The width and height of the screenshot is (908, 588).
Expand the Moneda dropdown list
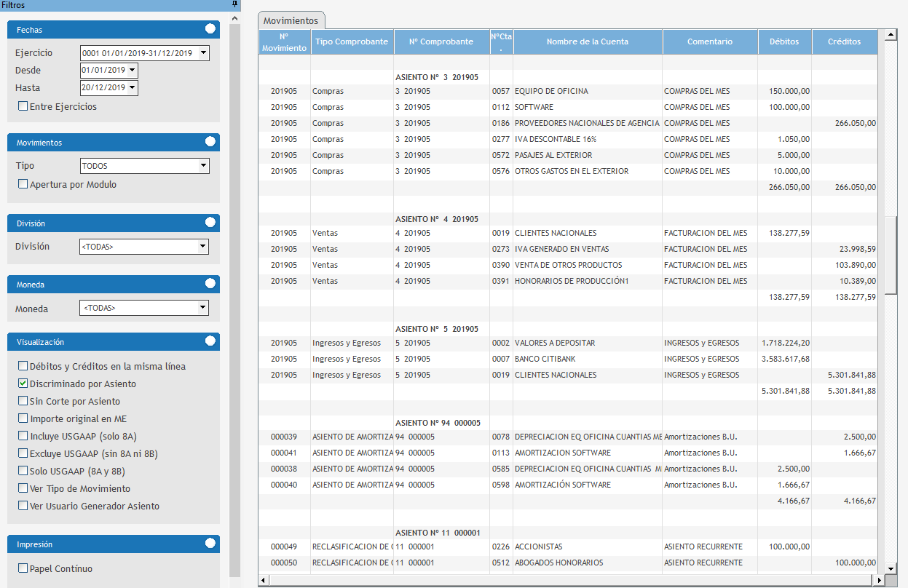(203, 309)
